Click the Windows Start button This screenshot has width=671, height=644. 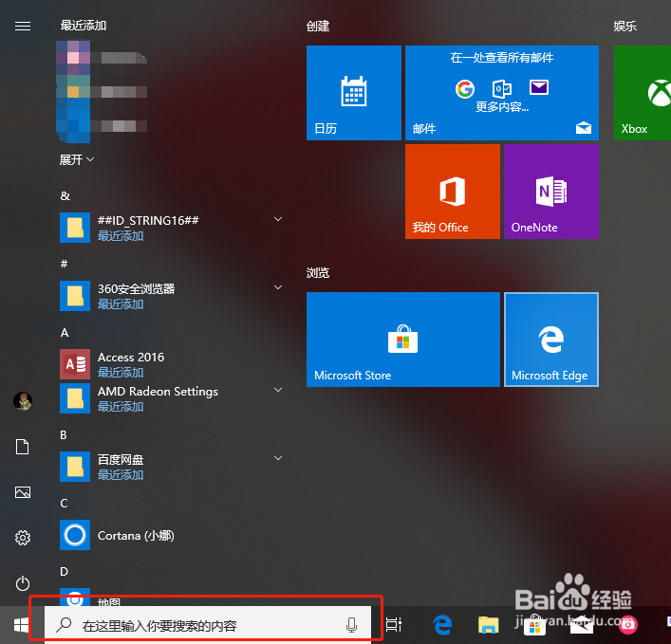[x=21, y=625]
